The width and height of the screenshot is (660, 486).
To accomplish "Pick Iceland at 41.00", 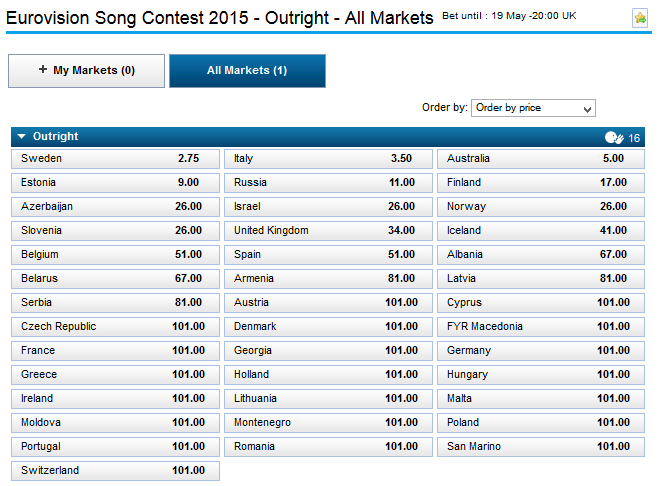I will coord(538,231).
